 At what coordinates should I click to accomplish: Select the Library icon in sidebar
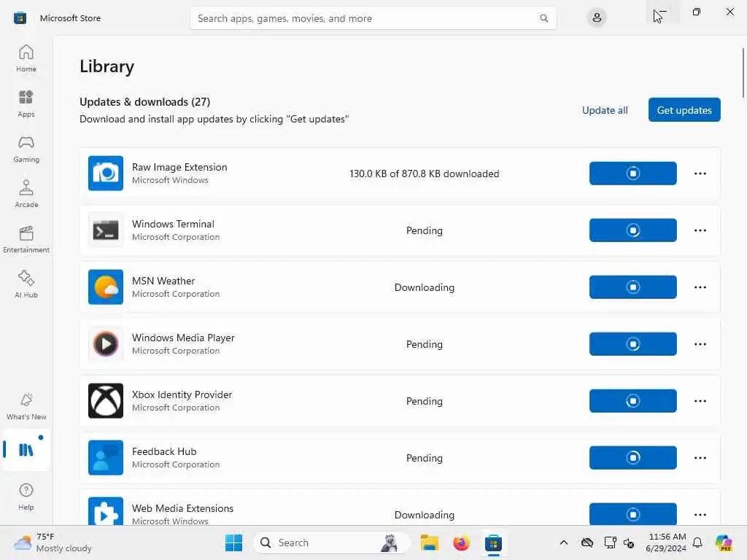tap(26, 450)
